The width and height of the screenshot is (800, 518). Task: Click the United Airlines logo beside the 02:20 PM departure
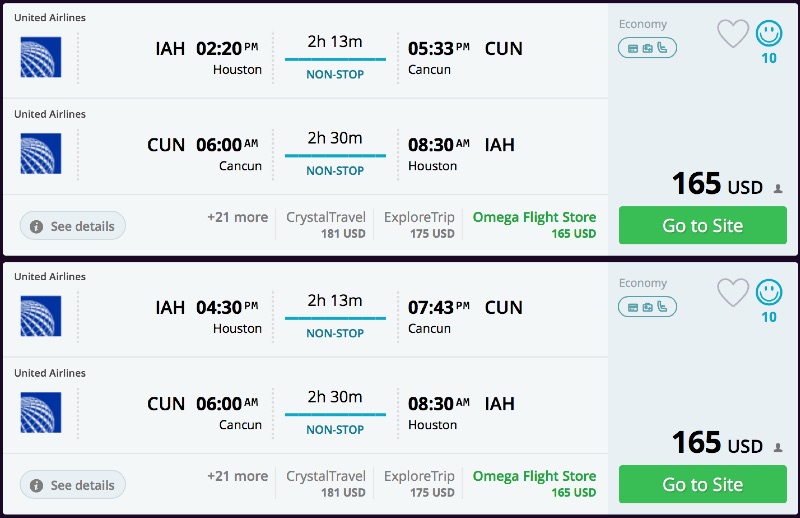coord(41,57)
